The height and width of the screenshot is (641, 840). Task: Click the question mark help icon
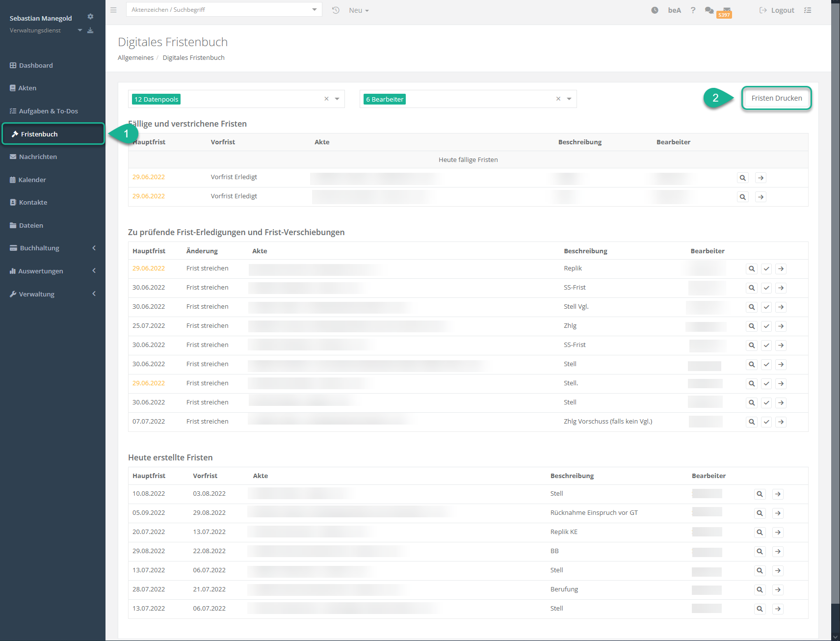coord(693,10)
